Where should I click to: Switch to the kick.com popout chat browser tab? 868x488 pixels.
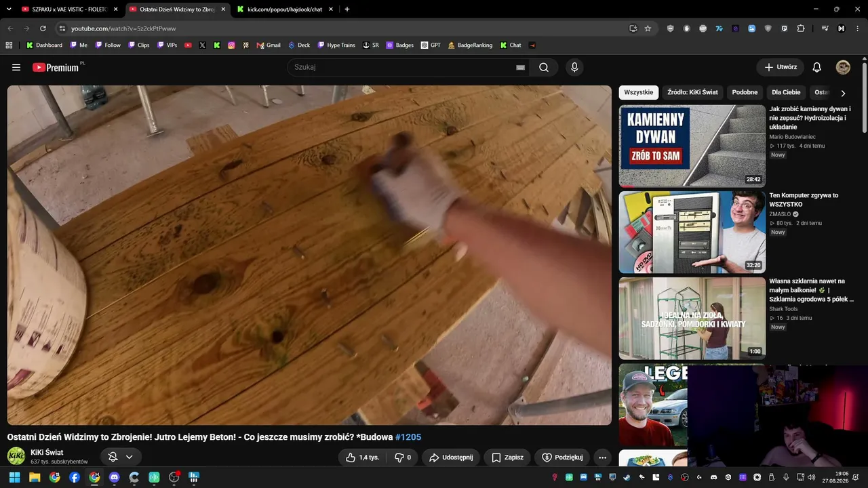point(285,9)
